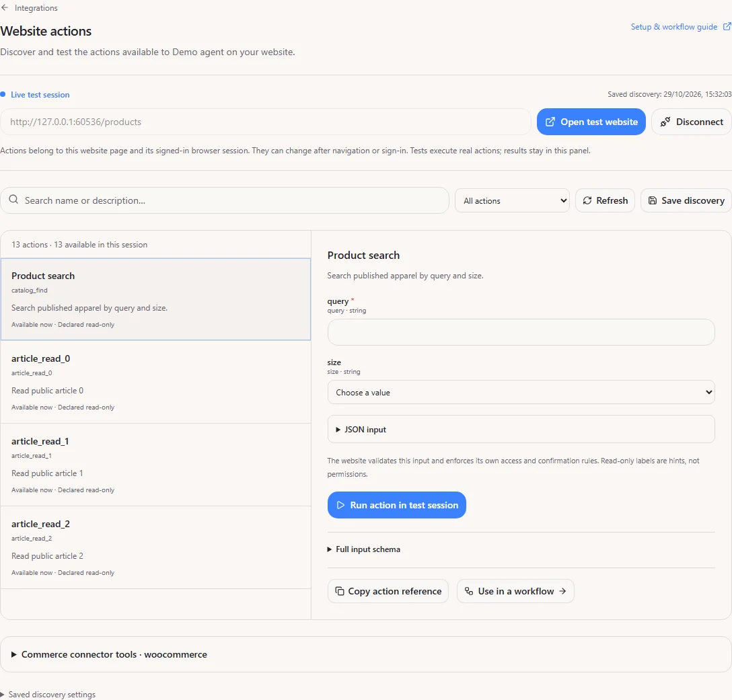Viewport: 732px width, 700px height.
Task: Click Copy action reference button
Action: point(388,591)
